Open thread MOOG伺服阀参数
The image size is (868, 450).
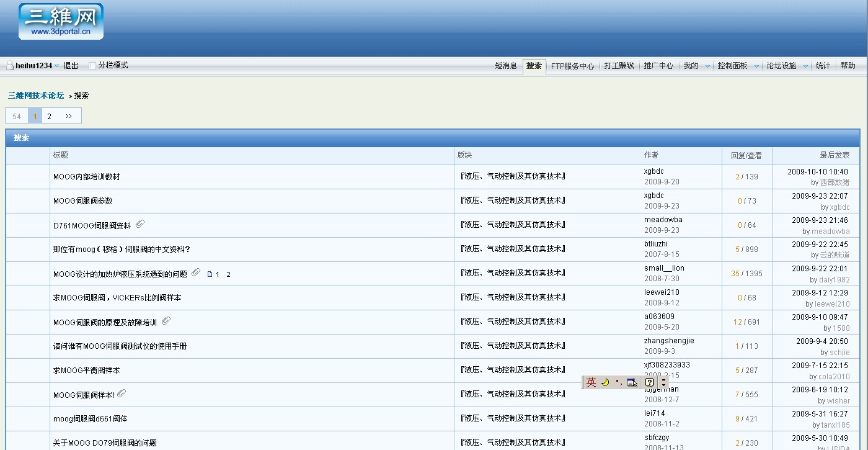[83, 201]
